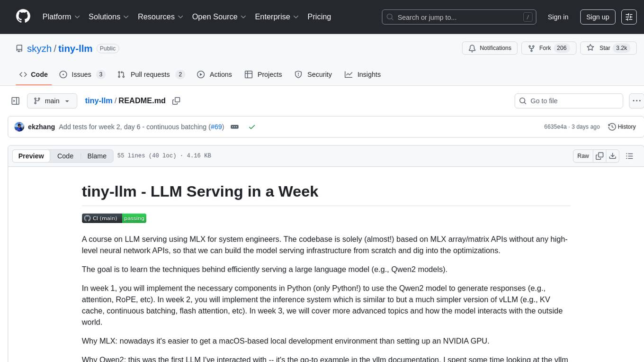
Task: Select the Code view
Action: tap(65, 156)
